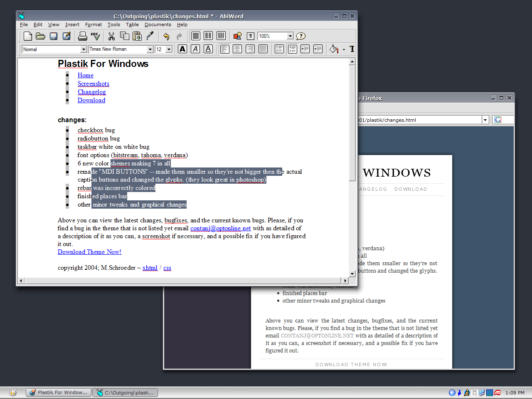Toggle bold formatting

(182, 49)
